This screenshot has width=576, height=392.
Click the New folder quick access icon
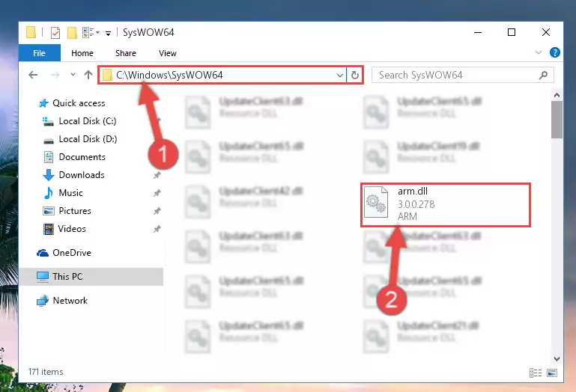(x=72, y=33)
